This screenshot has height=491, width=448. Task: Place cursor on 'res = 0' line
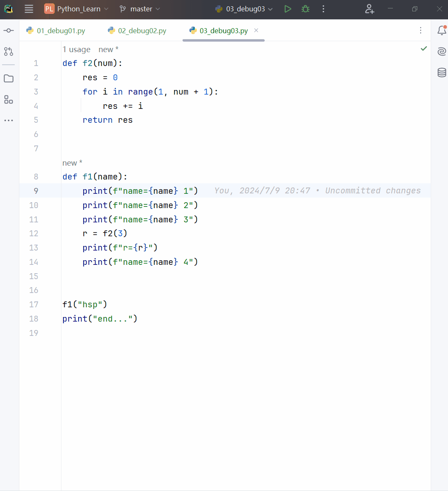tap(100, 78)
